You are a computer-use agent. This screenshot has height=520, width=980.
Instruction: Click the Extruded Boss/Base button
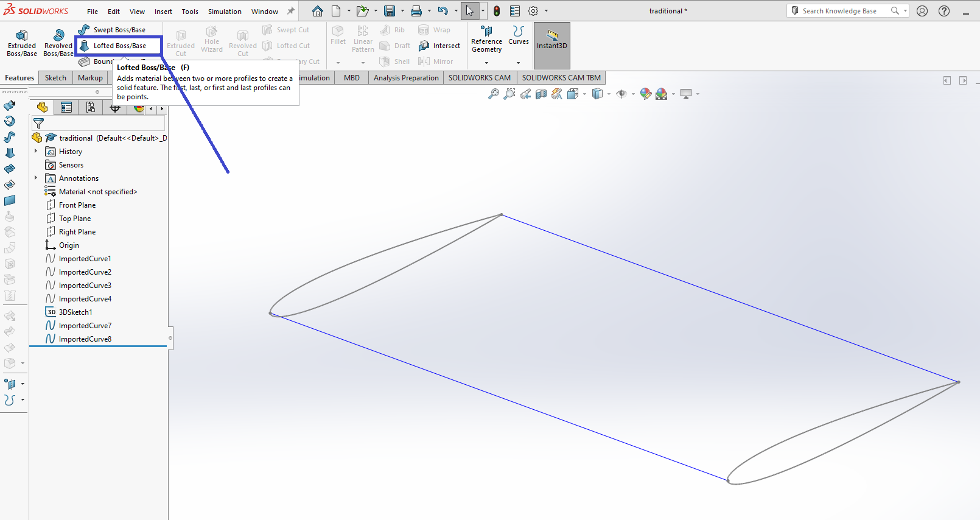22,43
